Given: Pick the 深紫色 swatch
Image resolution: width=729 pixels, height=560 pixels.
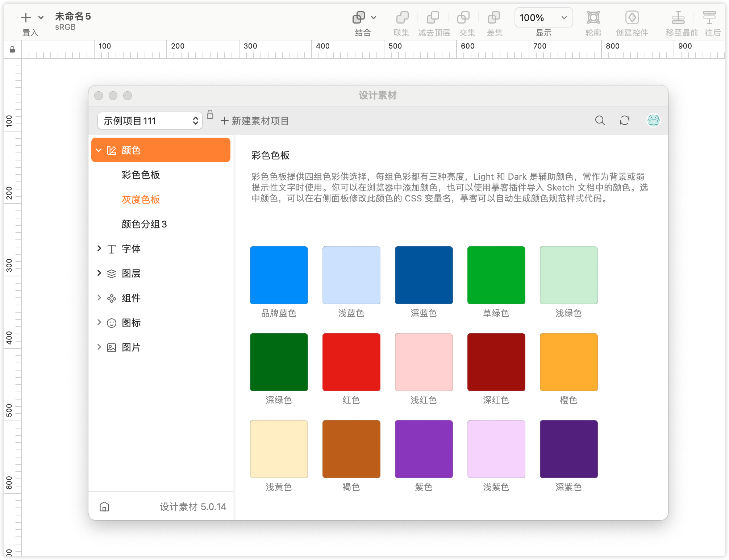Looking at the screenshot, I should [x=569, y=449].
